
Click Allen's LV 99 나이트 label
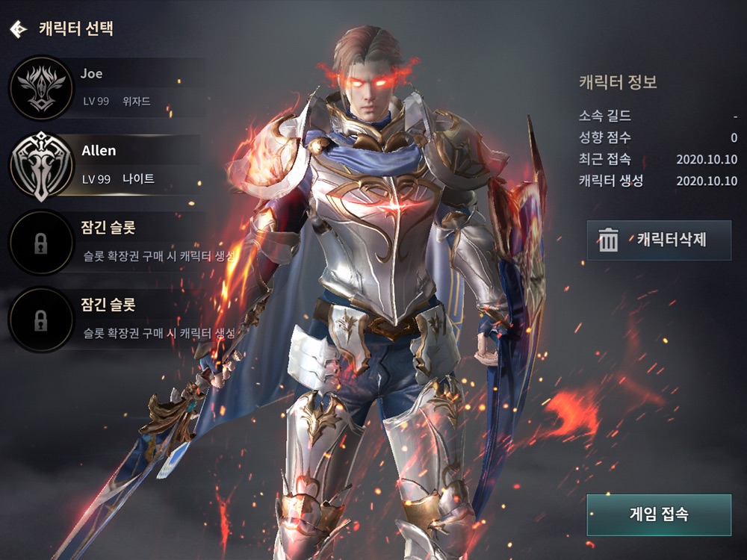pyautogui.click(x=118, y=179)
